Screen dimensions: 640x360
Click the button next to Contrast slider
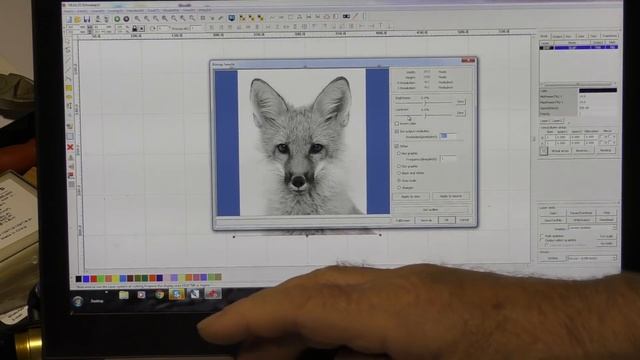tap(460, 113)
